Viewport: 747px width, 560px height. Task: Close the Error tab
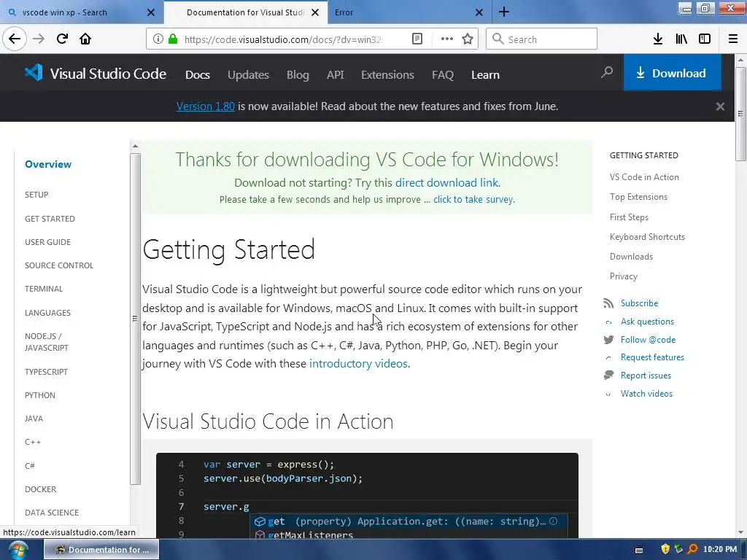[479, 12]
